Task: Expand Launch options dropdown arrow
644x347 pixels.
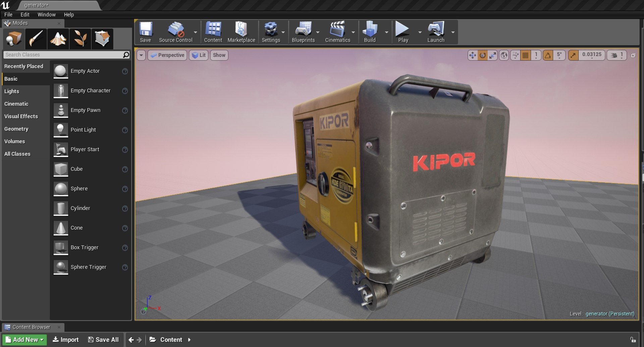Action: pos(453,33)
